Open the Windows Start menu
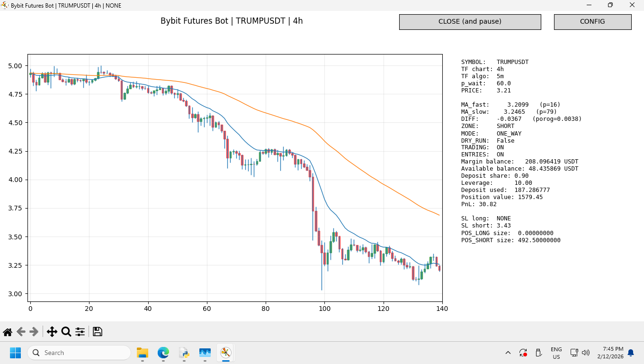 [16, 353]
